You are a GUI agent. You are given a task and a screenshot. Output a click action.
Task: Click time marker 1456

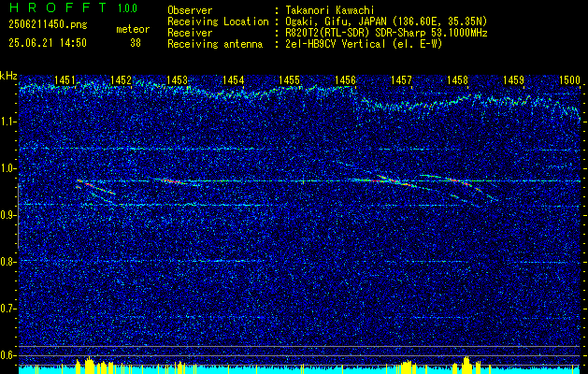(x=345, y=80)
